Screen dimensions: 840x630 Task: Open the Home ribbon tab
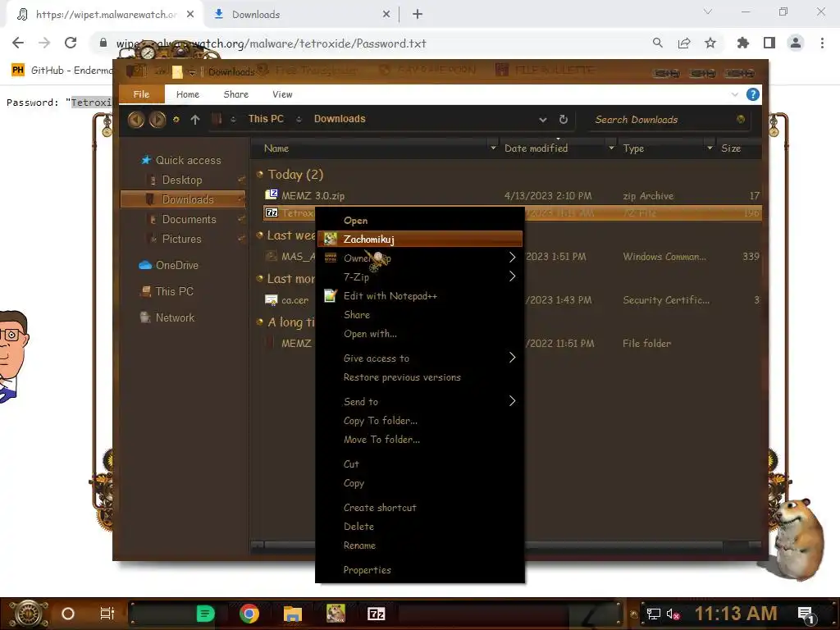click(x=188, y=94)
